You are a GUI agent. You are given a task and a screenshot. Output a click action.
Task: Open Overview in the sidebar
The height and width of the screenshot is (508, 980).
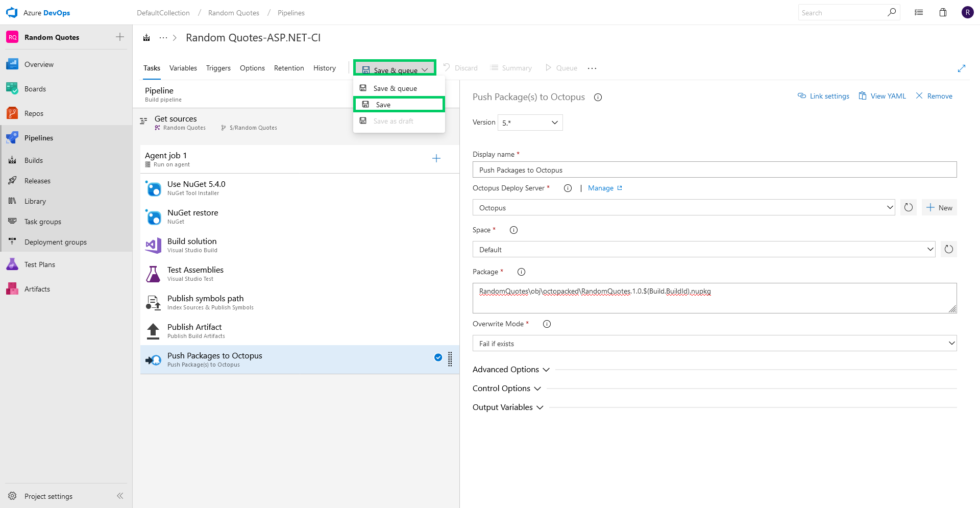39,64
